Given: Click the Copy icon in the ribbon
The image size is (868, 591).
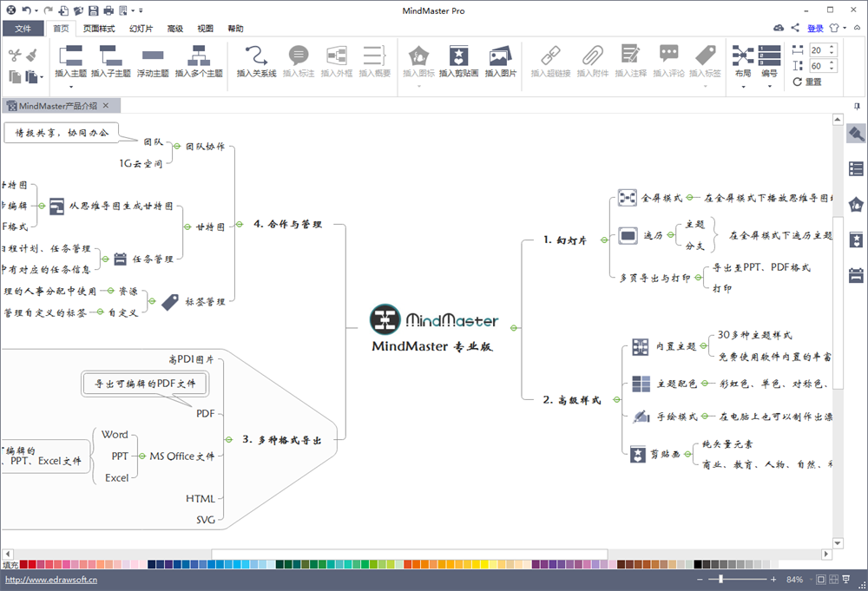Looking at the screenshot, I should [15, 76].
